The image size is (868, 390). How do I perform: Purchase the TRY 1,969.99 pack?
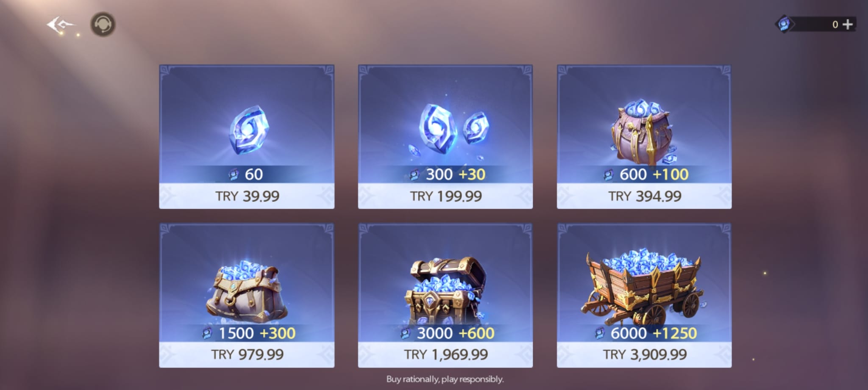(445, 354)
